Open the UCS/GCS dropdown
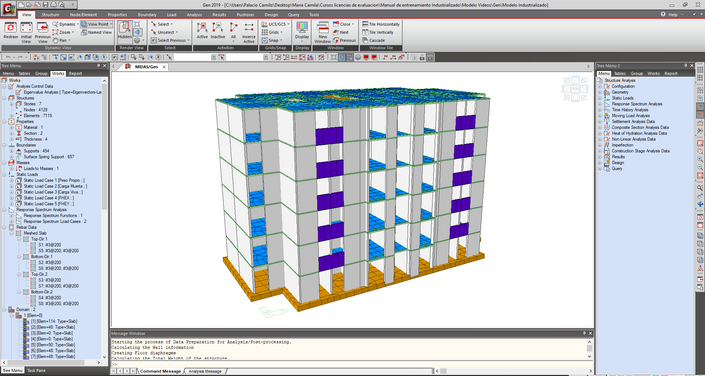The width and height of the screenshot is (705, 376). pos(275,24)
